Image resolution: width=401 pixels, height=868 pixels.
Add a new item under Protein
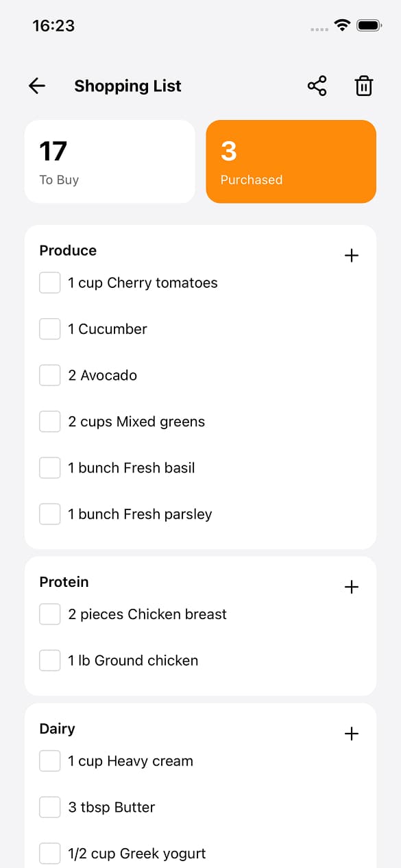(352, 587)
